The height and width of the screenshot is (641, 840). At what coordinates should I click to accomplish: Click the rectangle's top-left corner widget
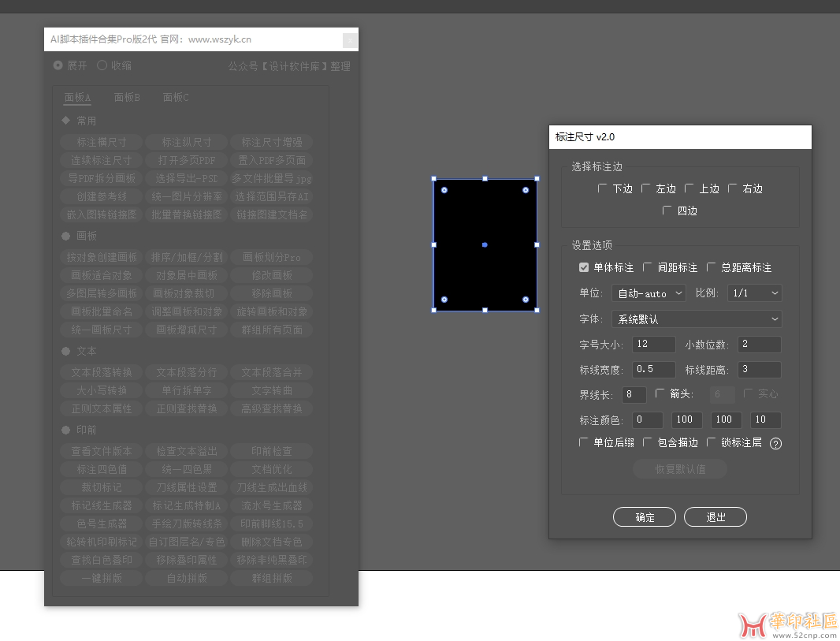coord(444,190)
